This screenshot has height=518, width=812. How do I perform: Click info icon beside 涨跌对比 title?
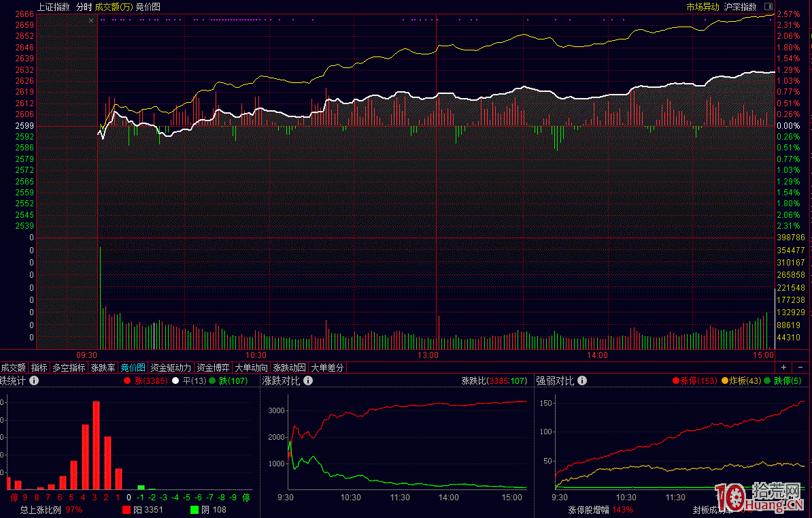click(308, 381)
